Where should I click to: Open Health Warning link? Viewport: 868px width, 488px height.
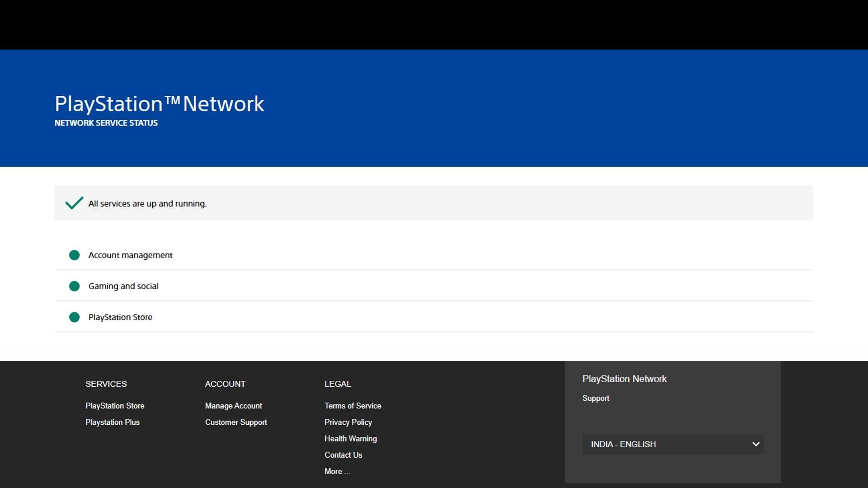(350, 438)
